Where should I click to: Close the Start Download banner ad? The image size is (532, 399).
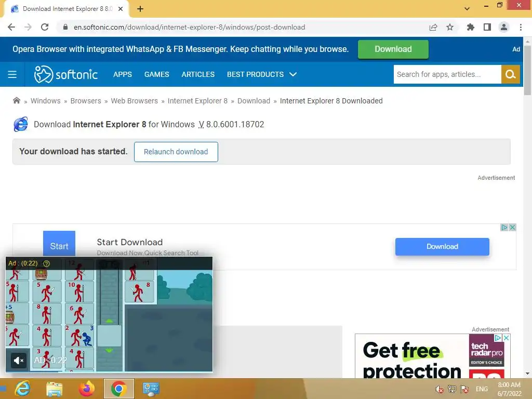coord(512,228)
